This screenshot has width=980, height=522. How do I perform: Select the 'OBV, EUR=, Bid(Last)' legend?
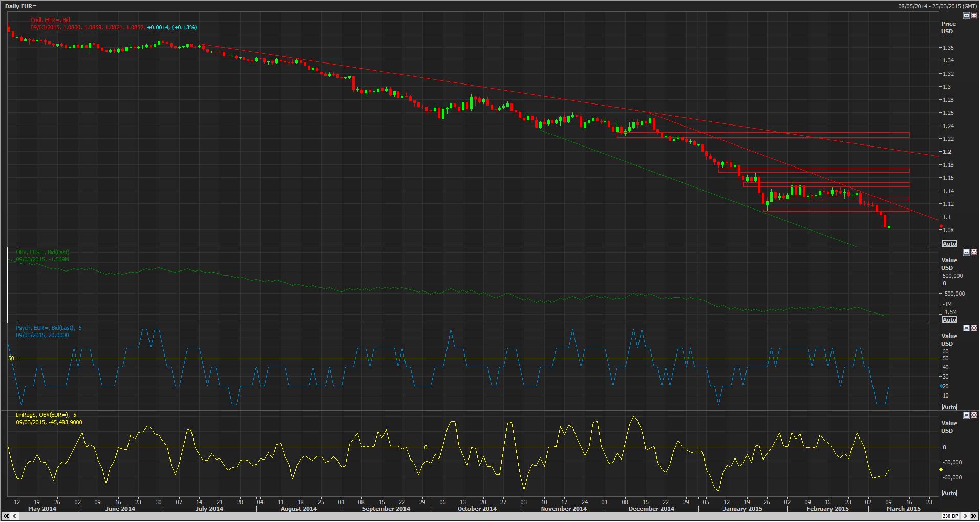(x=42, y=252)
